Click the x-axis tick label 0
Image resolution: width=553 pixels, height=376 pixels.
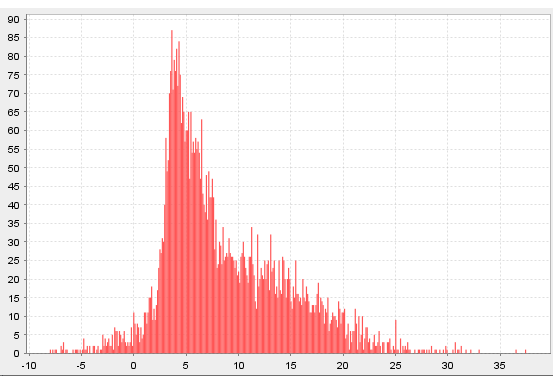[133, 365]
